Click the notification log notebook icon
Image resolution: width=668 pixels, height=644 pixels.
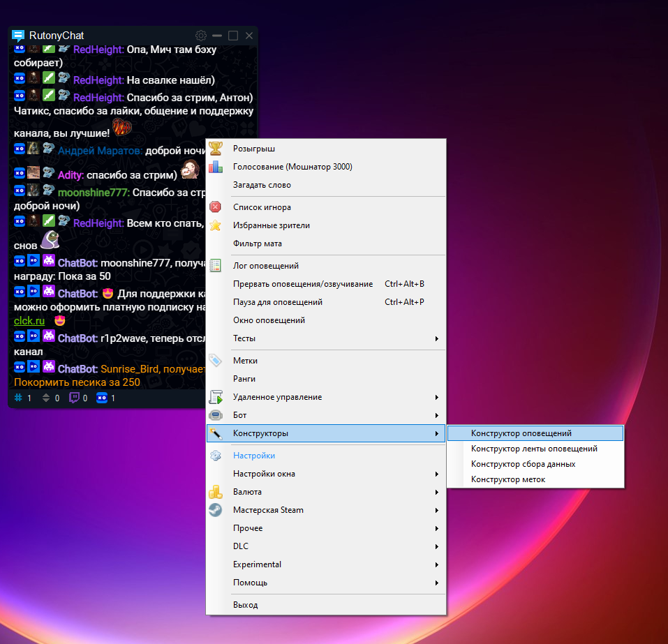click(x=216, y=265)
